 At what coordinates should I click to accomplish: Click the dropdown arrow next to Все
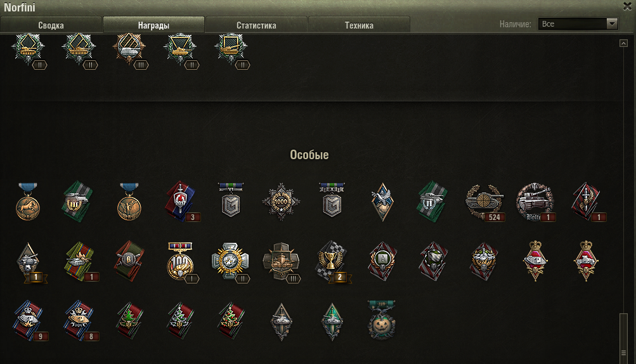click(612, 23)
